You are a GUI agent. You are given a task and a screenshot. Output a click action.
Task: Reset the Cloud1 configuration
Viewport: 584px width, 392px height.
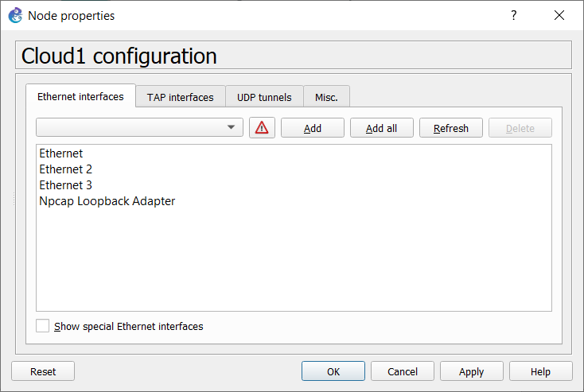43,371
